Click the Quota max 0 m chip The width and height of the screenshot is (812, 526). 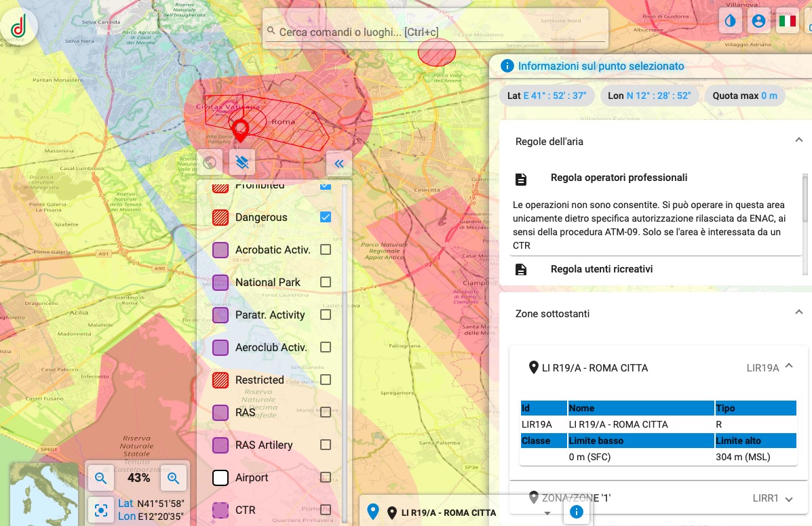coord(745,96)
